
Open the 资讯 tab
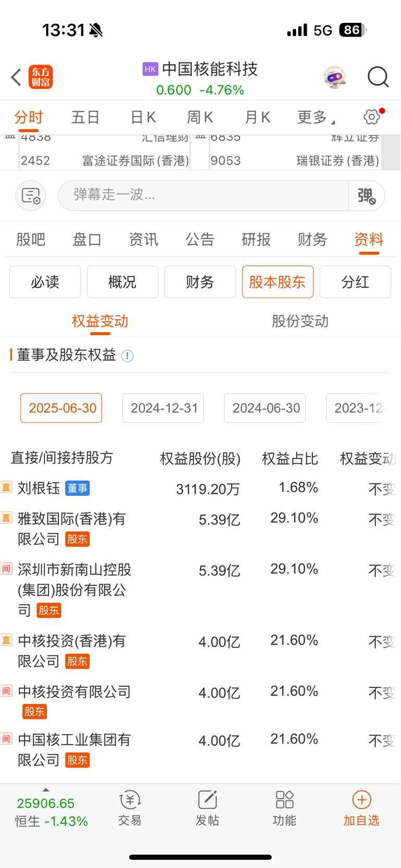pyautogui.click(x=143, y=239)
